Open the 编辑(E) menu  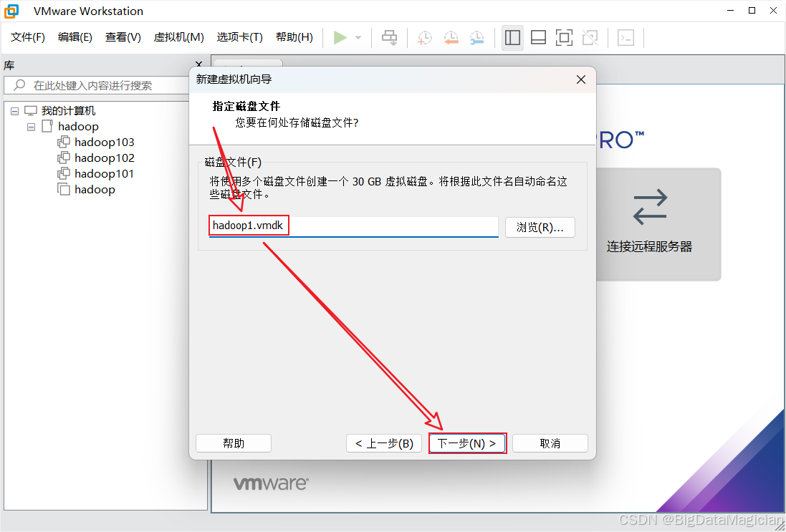tap(75, 37)
